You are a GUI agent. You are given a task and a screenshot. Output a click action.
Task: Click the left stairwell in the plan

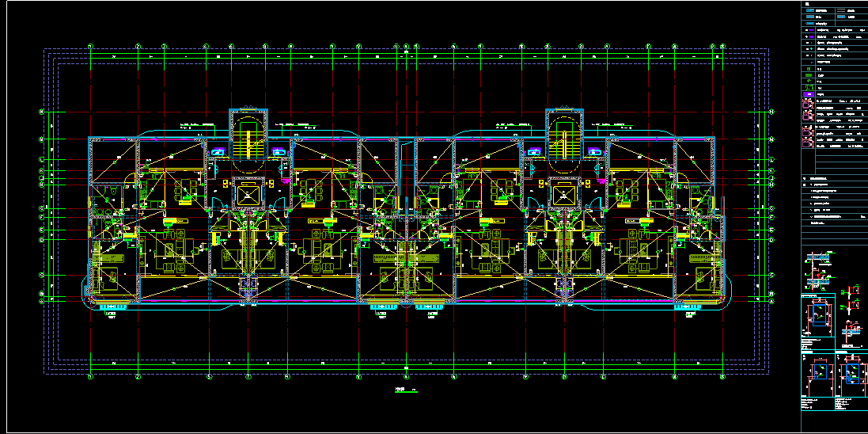pos(248,144)
